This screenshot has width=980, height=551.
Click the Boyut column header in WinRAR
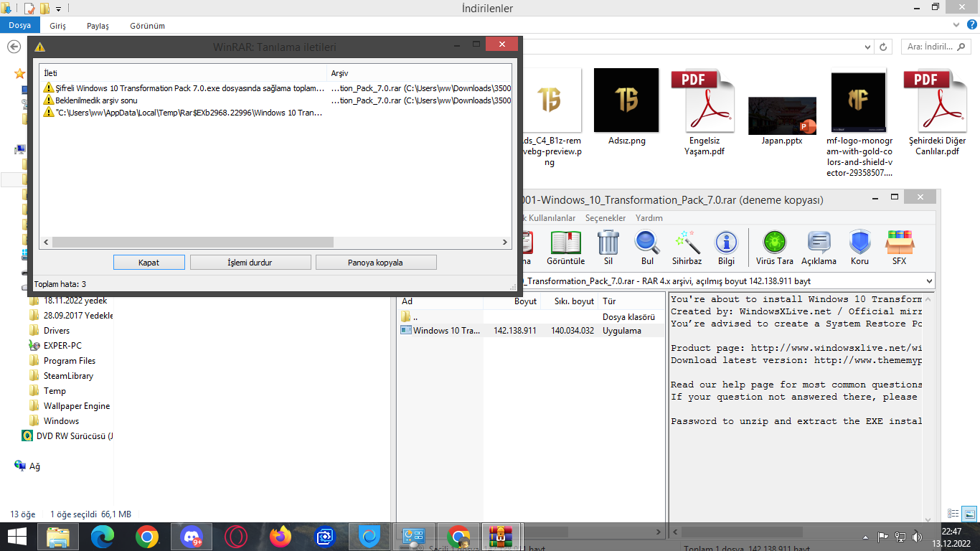pos(511,301)
